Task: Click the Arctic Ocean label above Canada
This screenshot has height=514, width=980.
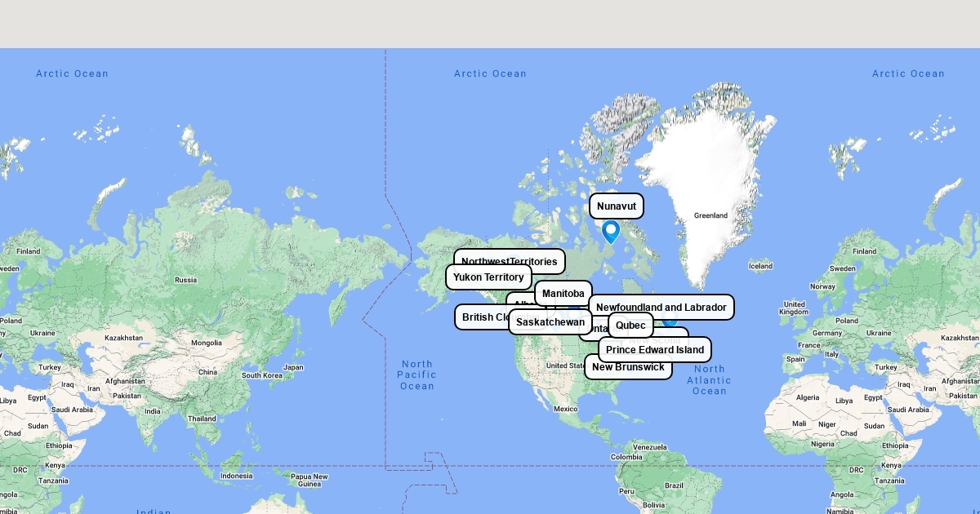Action: click(x=491, y=73)
